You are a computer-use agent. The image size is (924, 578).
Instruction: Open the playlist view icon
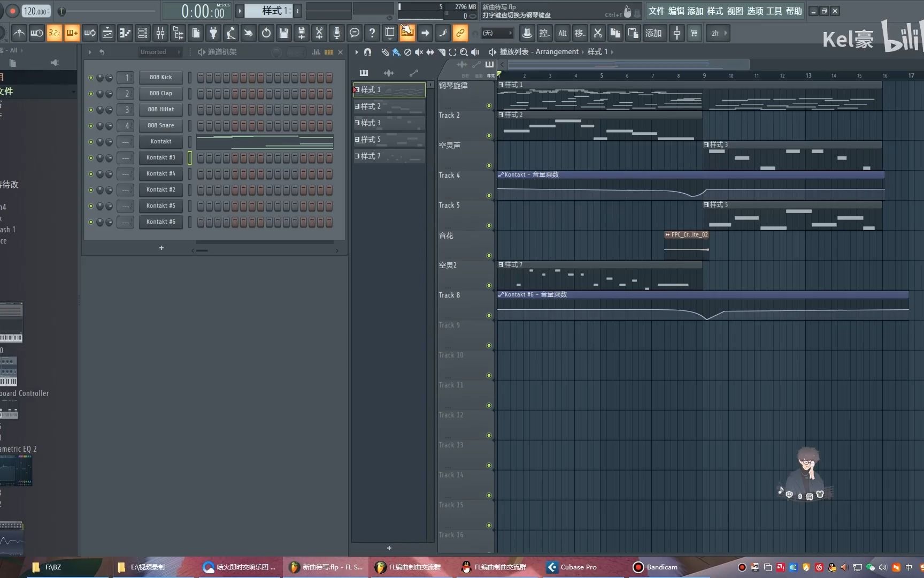tap(107, 33)
